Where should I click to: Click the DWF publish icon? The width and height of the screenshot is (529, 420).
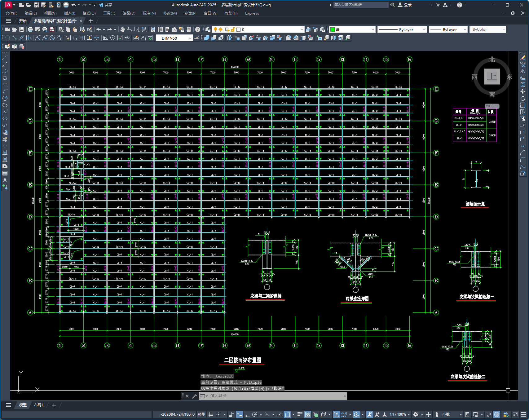point(52,29)
